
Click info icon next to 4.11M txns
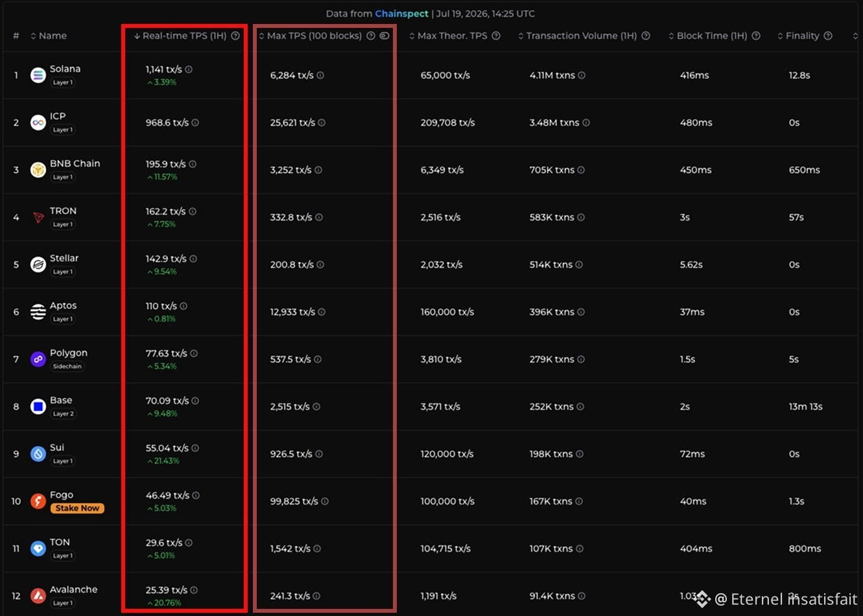pos(582,75)
